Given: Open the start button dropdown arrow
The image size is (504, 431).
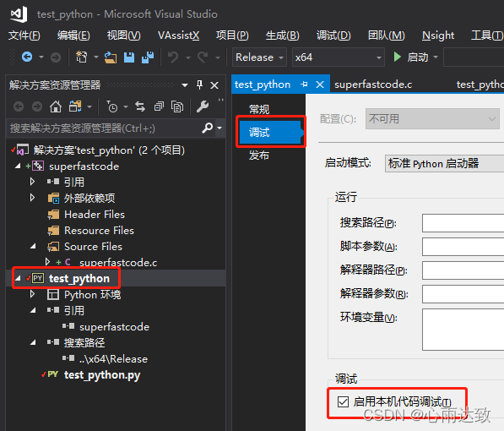Looking at the screenshot, I should pos(436,57).
